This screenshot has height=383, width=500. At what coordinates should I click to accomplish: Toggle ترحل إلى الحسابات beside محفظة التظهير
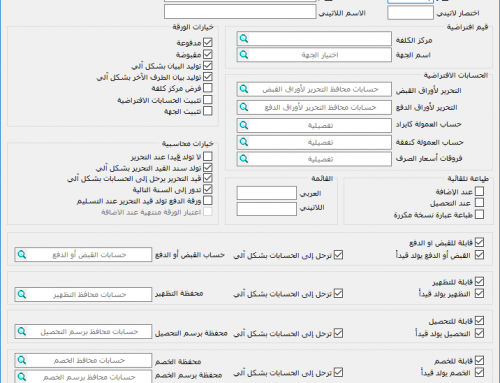pos(338,293)
